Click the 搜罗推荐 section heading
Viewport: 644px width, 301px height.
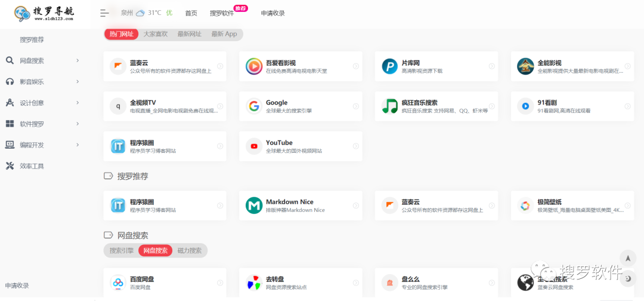(132, 176)
